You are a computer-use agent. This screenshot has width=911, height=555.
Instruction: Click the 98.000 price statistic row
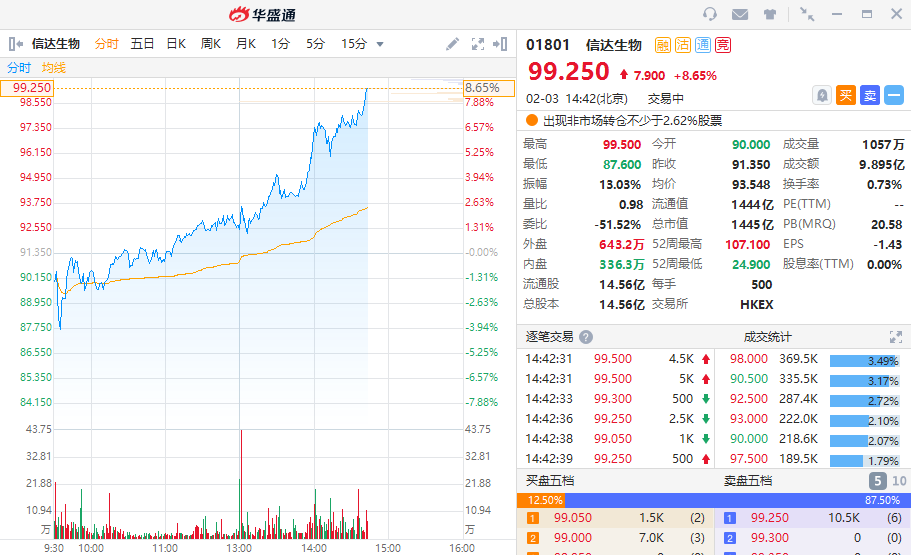[814, 359]
